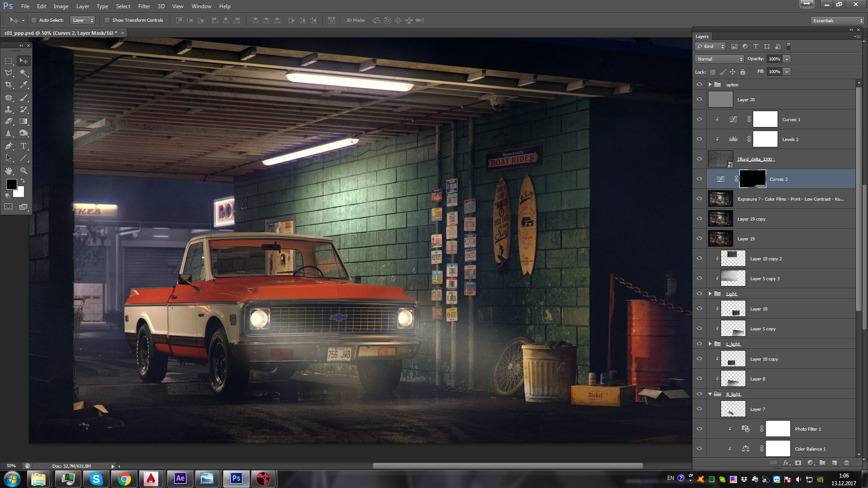
Task: Click Create new group folder icon
Action: point(822,463)
